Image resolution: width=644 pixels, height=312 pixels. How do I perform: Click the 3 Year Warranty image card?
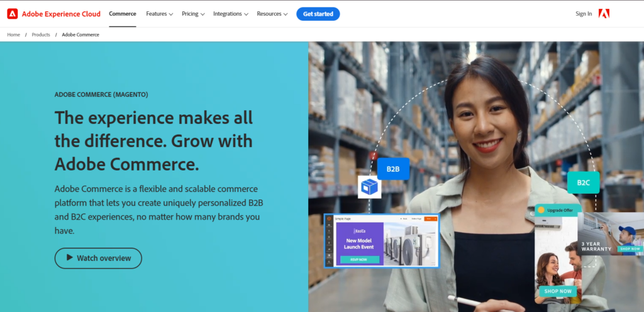(x=610, y=233)
